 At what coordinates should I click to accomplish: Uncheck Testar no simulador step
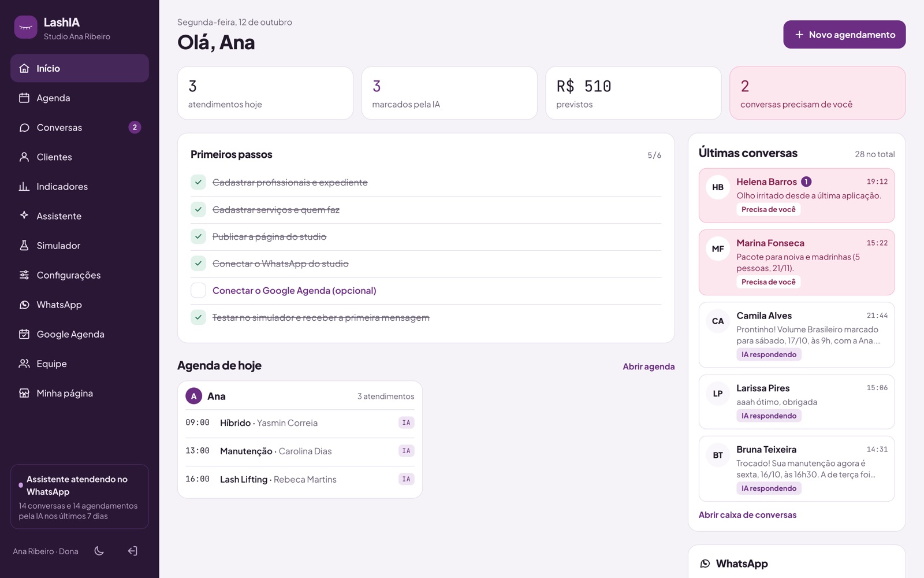point(198,317)
